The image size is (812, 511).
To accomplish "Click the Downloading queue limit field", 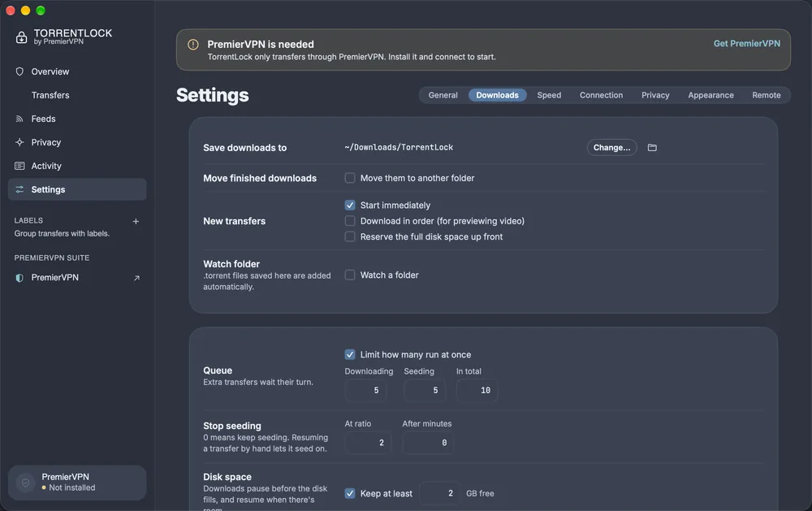I will (x=365, y=390).
